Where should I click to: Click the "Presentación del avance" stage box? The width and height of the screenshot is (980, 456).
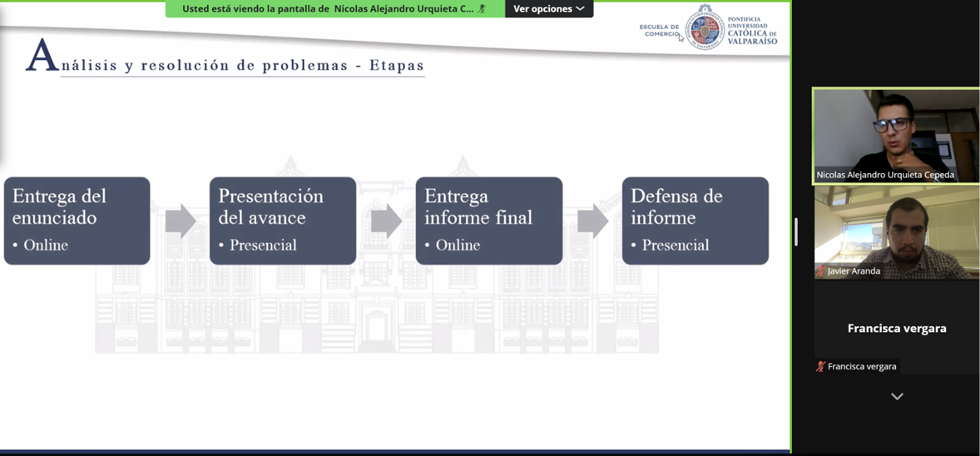tap(283, 221)
